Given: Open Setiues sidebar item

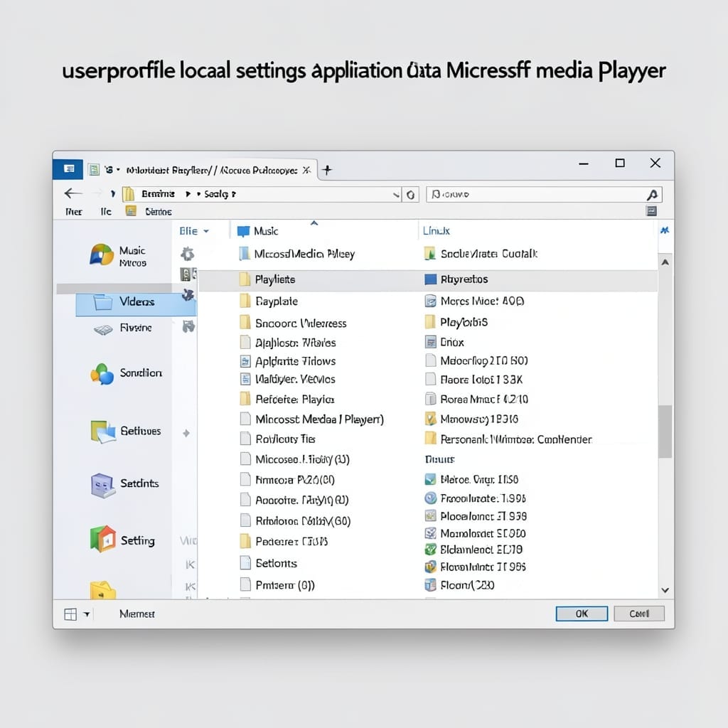Looking at the screenshot, I should tap(127, 431).
